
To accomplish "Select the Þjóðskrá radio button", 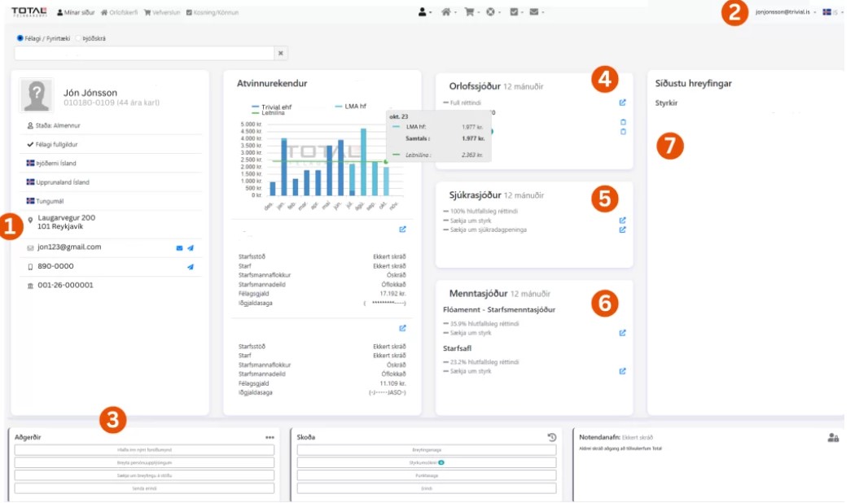I will pyautogui.click(x=78, y=38).
